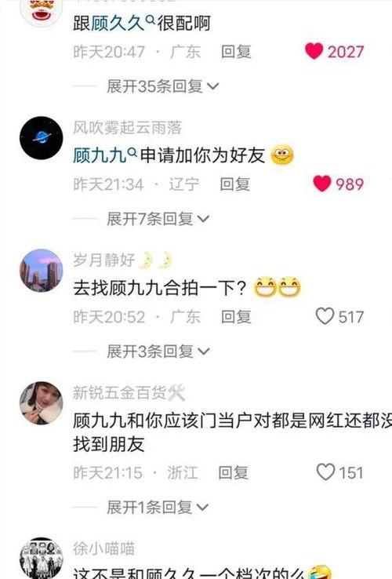Open username 风吹雾起云雨落 profile

[x=127, y=128]
